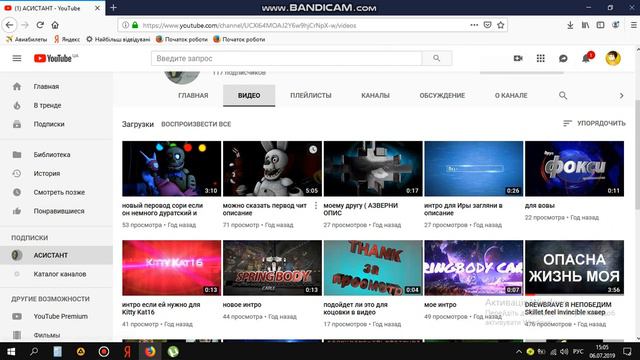Select the АСИСТАНТ subscription

[56, 255]
